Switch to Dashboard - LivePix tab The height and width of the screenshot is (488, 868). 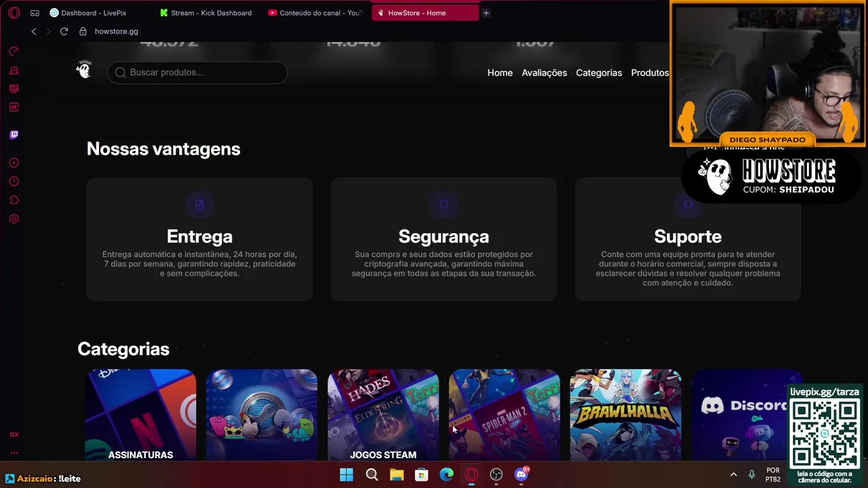click(93, 13)
